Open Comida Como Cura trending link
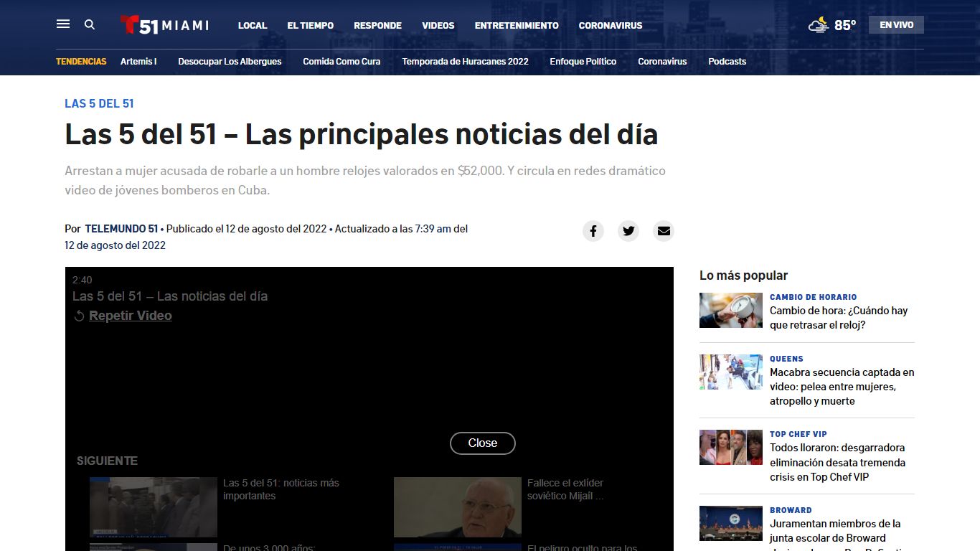This screenshot has width=980, height=551. 341,62
